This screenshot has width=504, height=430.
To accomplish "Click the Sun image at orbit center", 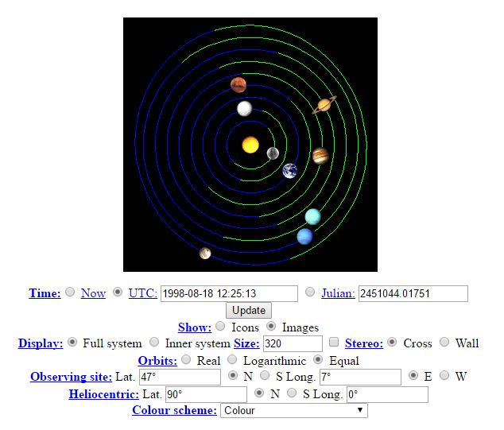I will (250, 145).
